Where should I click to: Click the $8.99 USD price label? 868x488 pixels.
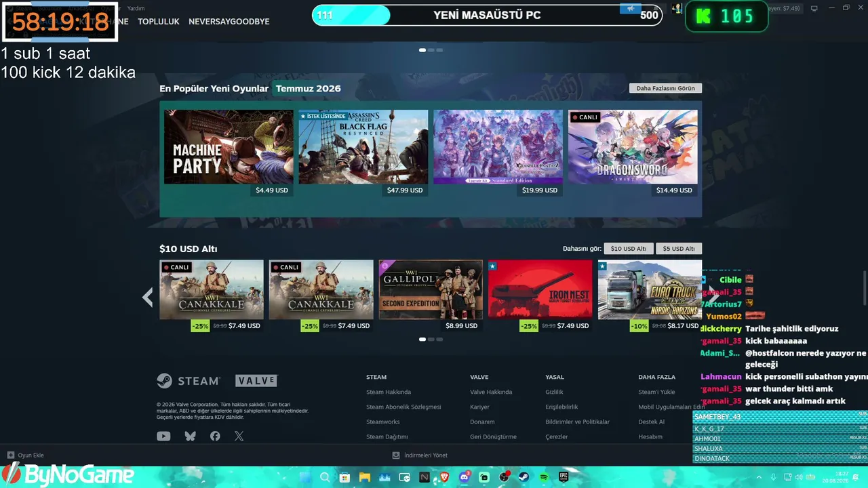(x=461, y=326)
